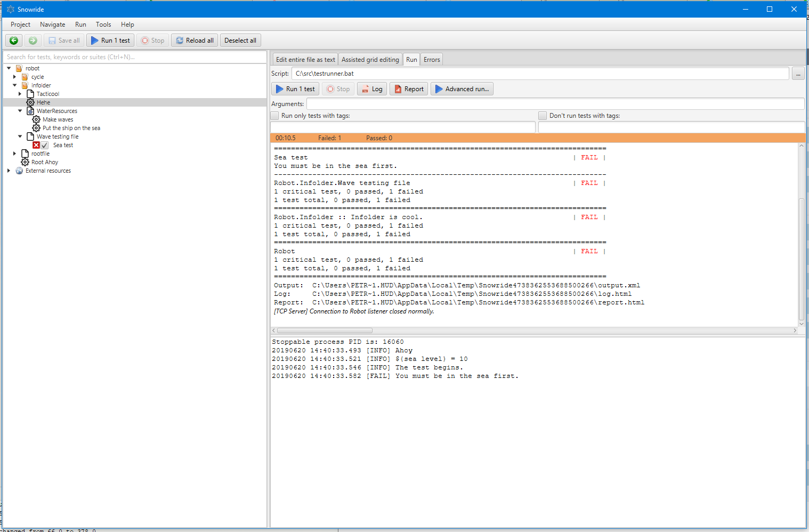Image resolution: width=809 pixels, height=532 pixels.
Task: Click the cycle folder icon
Action: 25,77
